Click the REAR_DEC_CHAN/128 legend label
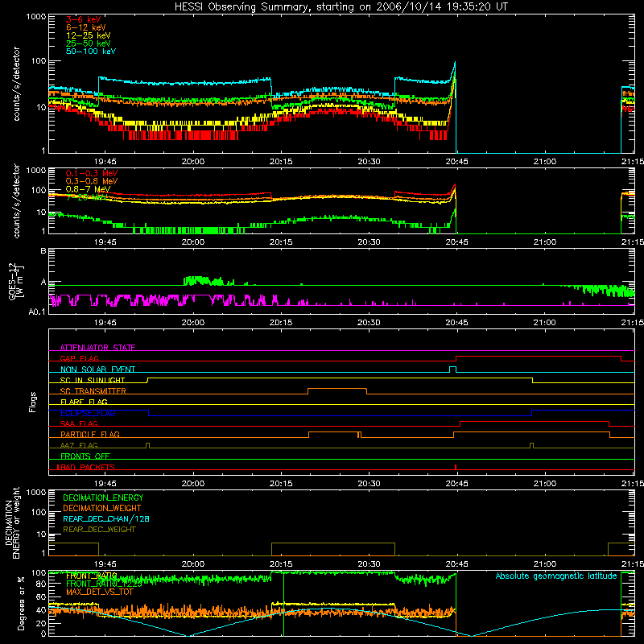The image size is (644, 644). click(106, 519)
